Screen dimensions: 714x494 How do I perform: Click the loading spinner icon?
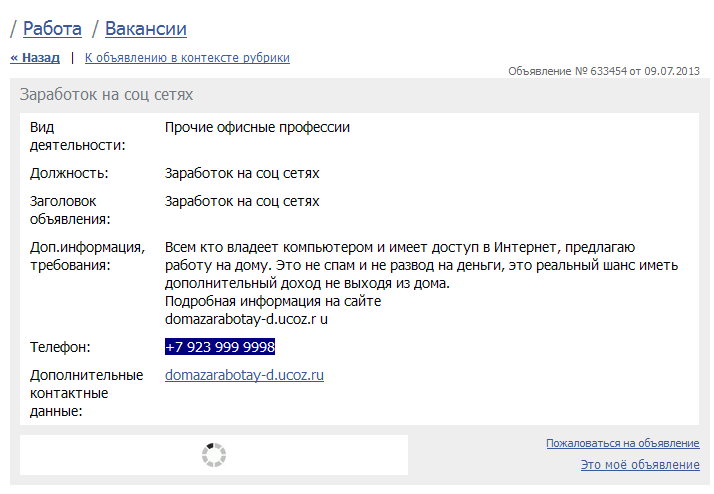pos(214,454)
